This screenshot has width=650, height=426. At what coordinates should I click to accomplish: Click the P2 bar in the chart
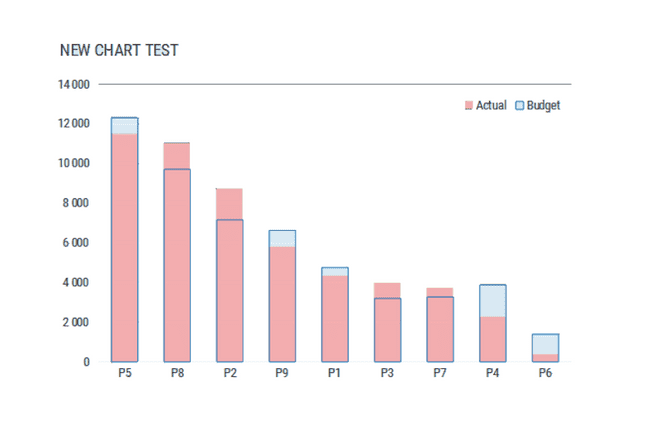229,280
